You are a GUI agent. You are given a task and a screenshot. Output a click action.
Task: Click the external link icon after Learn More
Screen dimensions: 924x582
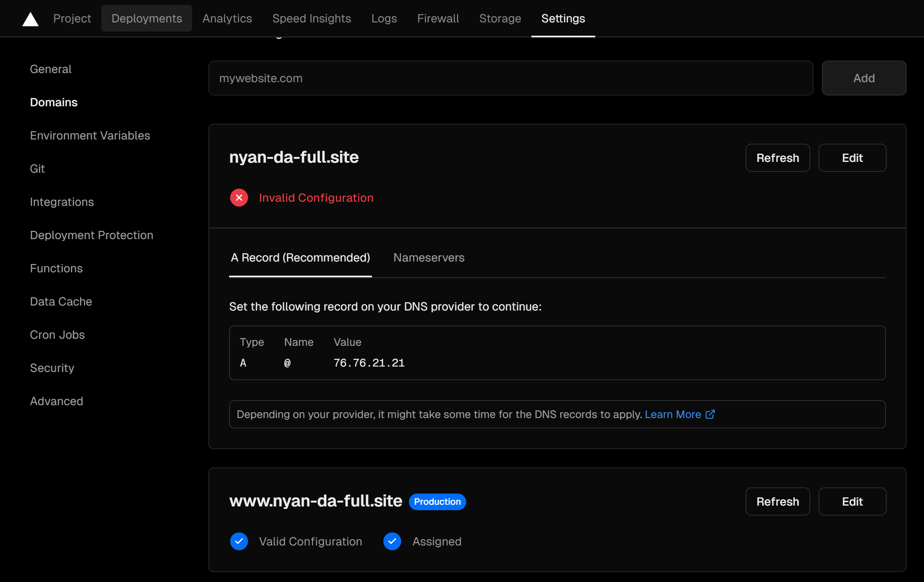[x=710, y=414]
